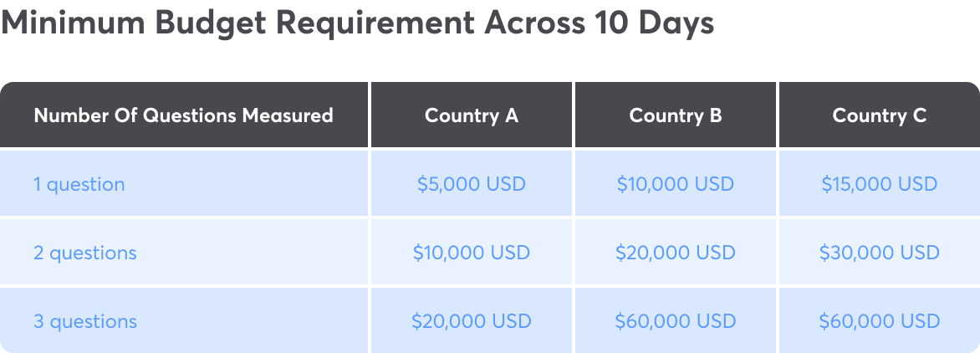Click the Country C column header
Viewport: 980px width, 353px height.
click(880, 115)
